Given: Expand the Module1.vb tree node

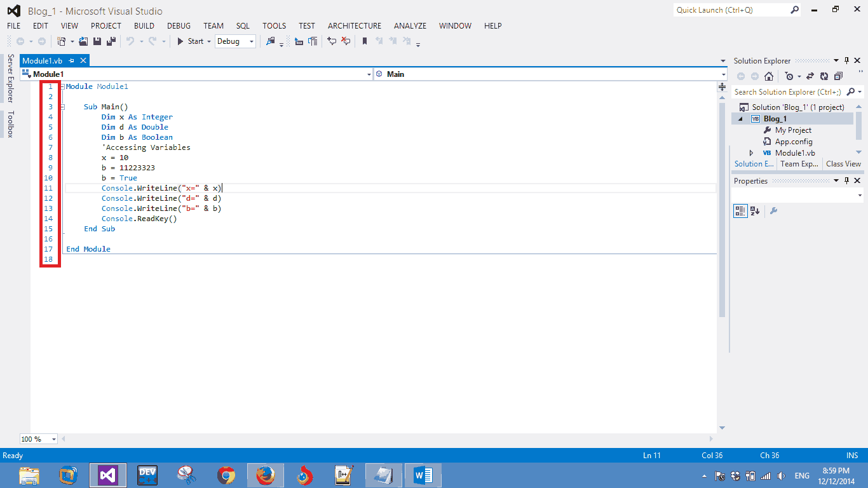Looking at the screenshot, I should 751,152.
